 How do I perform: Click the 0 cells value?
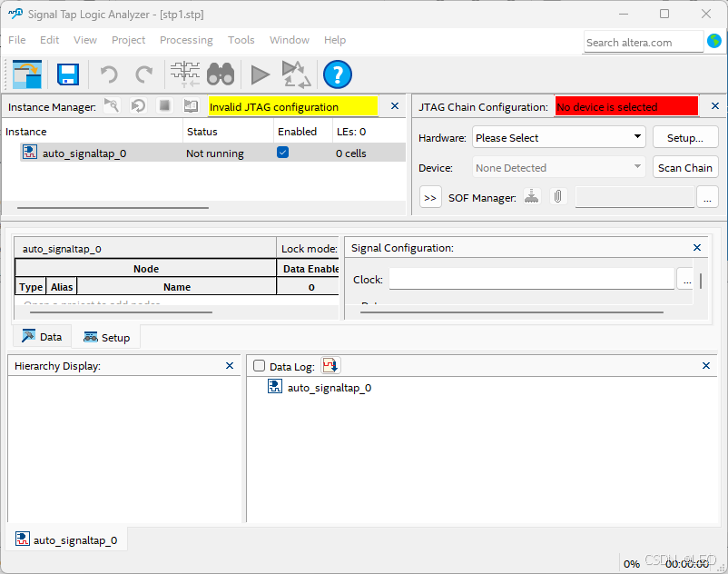pyautogui.click(x=351, y=153)
